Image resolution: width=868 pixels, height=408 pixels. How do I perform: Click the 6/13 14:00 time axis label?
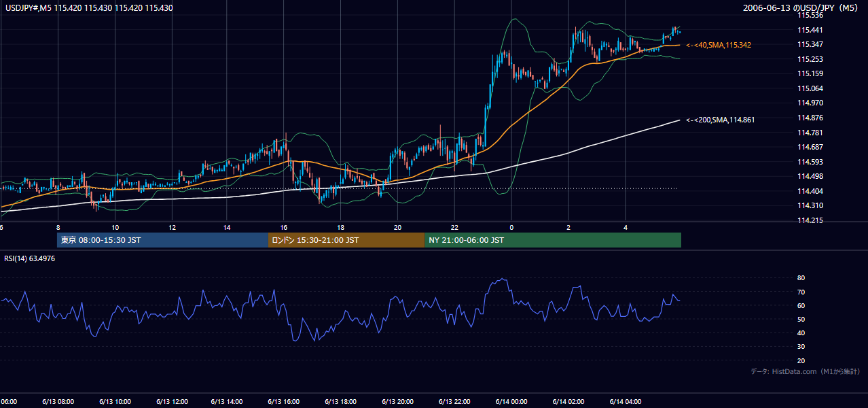pyautogui.click(x=228, y=401)
